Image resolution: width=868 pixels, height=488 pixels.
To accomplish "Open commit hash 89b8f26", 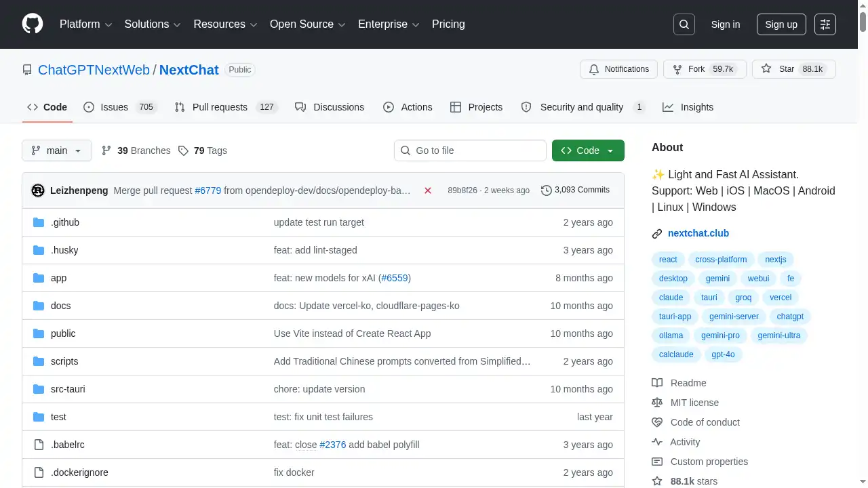I will [462, 190].
